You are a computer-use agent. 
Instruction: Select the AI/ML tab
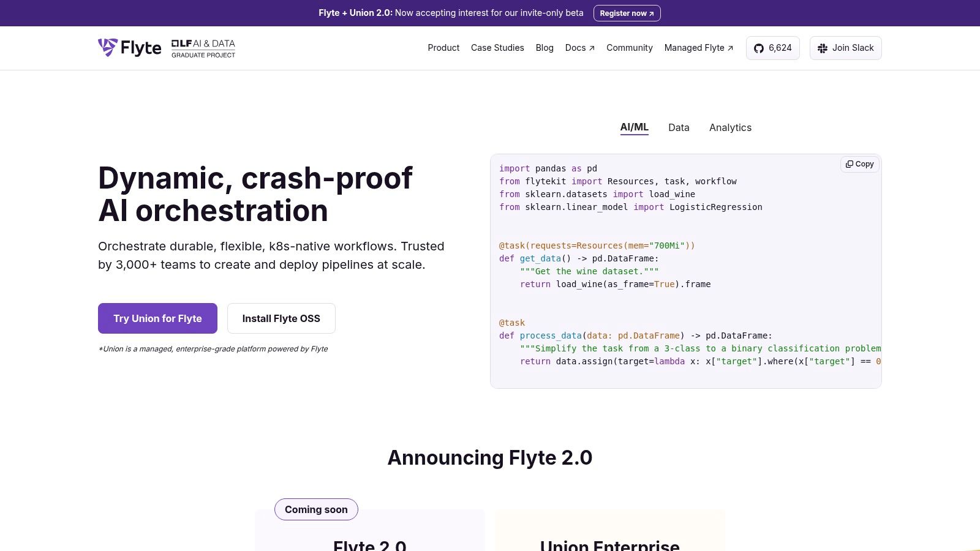[634, 127]
